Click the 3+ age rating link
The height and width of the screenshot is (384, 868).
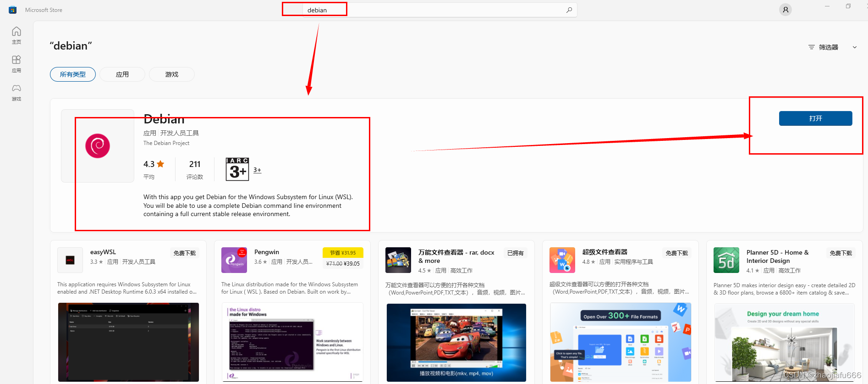coord(258,170)
